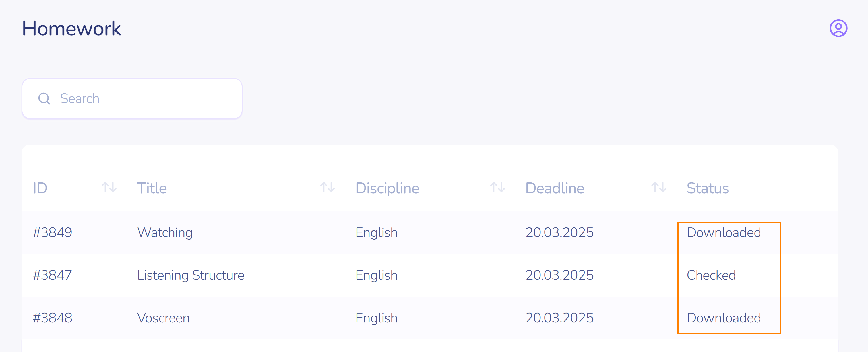Click Downloaded status for Watching
868x352 pixels.
tap(724, 232)
